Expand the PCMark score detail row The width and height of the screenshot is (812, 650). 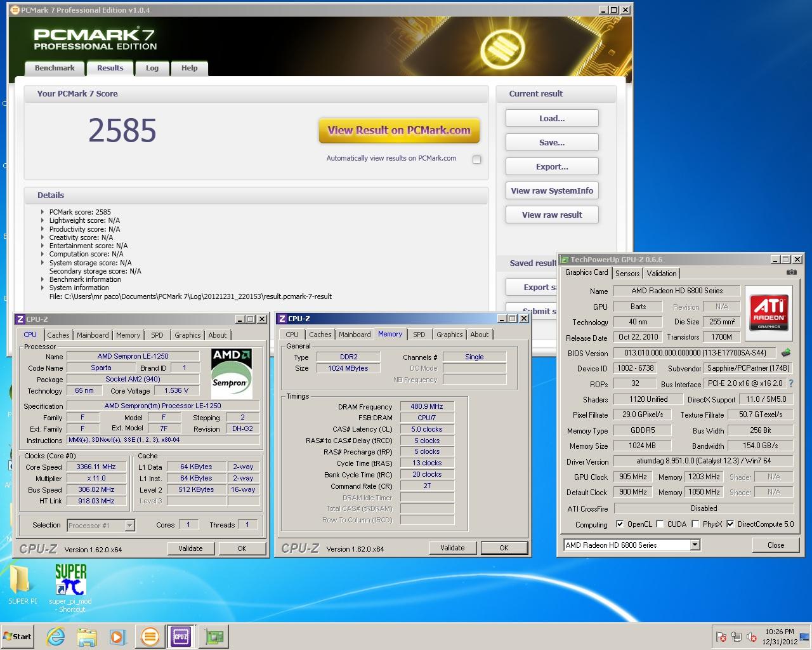pyautogui.click(x=43, y=212)
